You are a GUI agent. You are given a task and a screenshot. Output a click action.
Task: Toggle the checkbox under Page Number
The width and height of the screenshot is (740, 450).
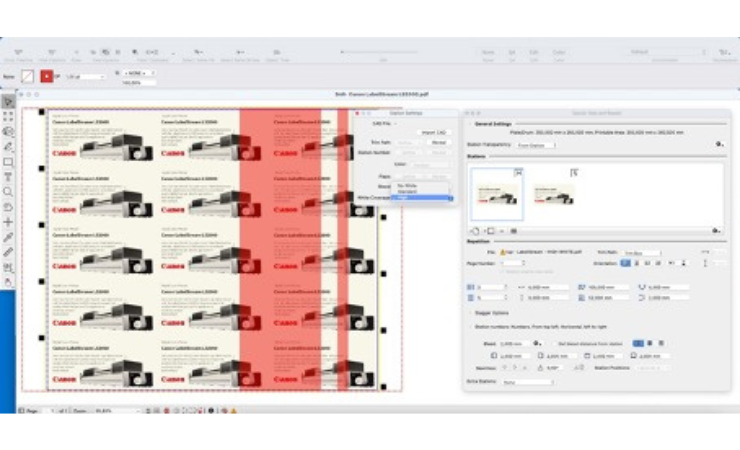(502, 272)
